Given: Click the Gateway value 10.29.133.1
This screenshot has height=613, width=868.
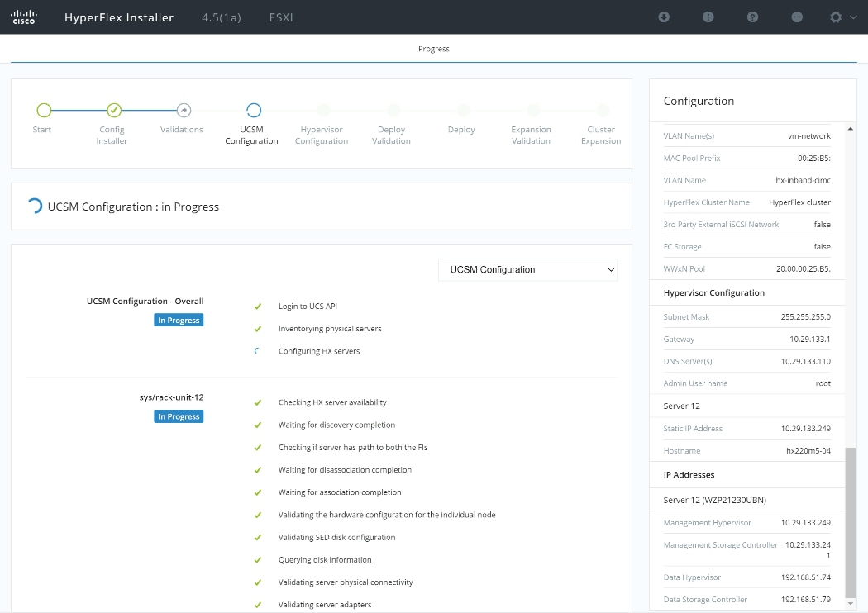Looking at the screenshot, I should tap(810, 340).
